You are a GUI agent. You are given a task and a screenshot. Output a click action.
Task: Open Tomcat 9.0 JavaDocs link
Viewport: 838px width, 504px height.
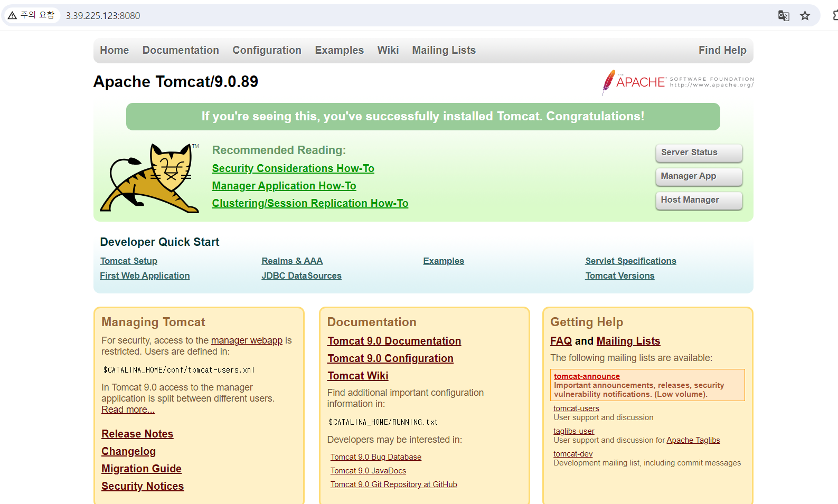pyautogui.click(x=368, y=471)
